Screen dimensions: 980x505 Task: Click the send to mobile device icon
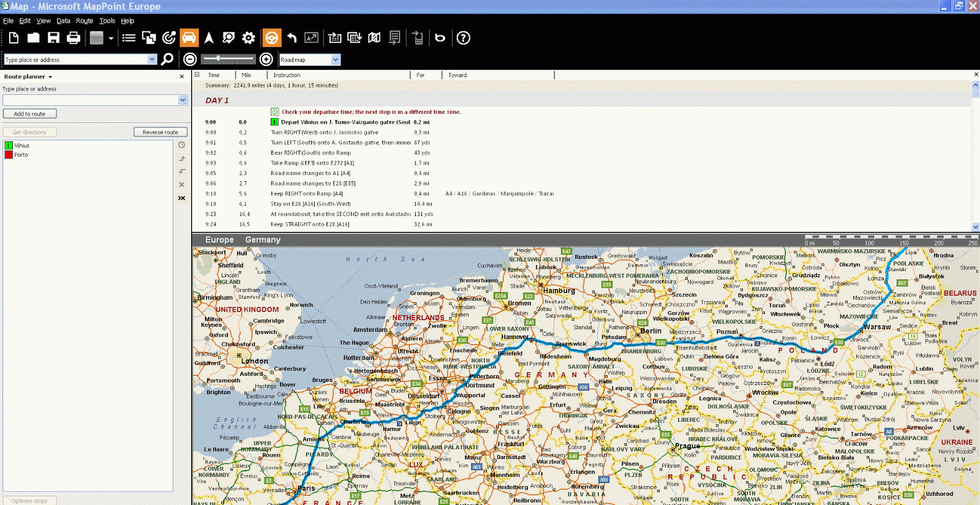[x=418, y=38]
